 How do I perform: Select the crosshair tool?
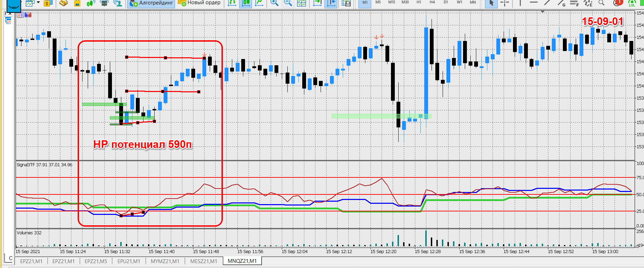pyautogui.click(x=505, y=3)
